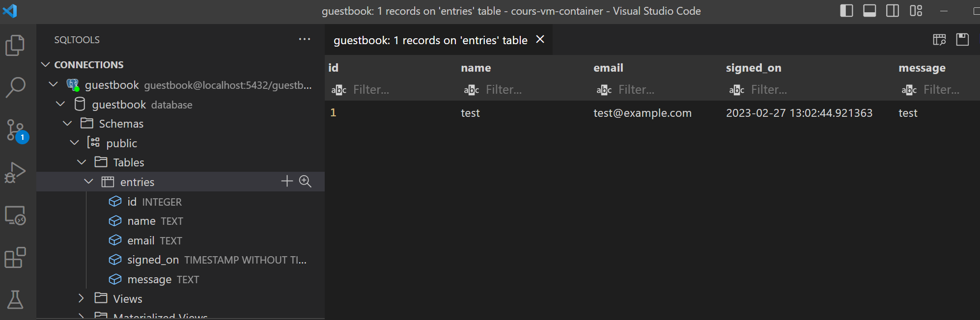Click the show records magnifier on entries
Viewport: 980px width, 320px height.
305,182
